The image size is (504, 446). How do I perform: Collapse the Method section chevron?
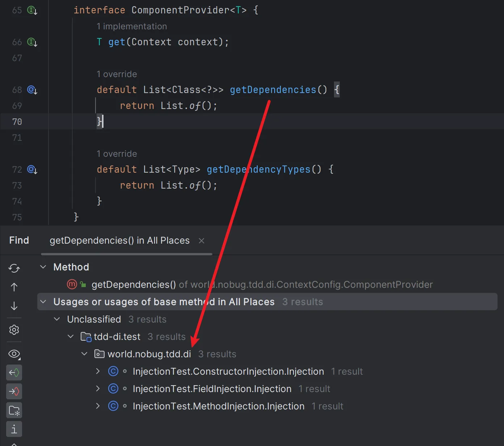[43, 267]
